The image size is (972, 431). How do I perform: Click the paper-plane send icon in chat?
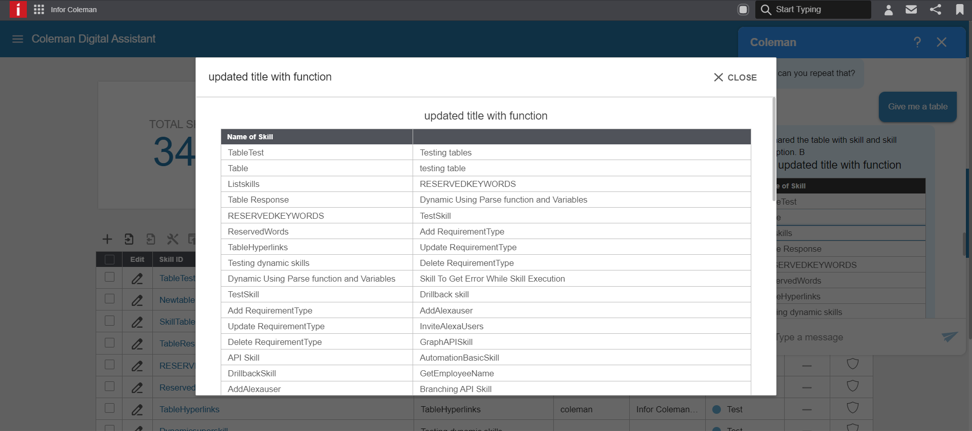[x=949, y=337]
